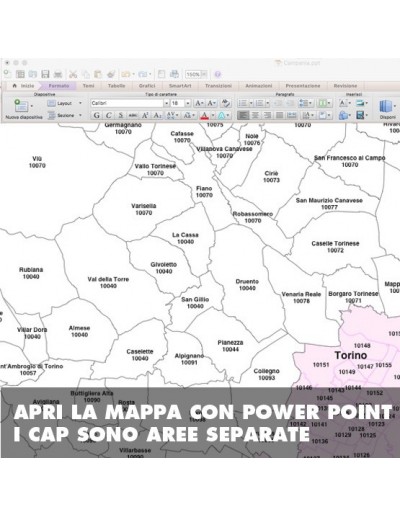The width and height of the screenshot is (400, 517).
Task: Open the Temi ribbon tab
Action: click(89, 86)
